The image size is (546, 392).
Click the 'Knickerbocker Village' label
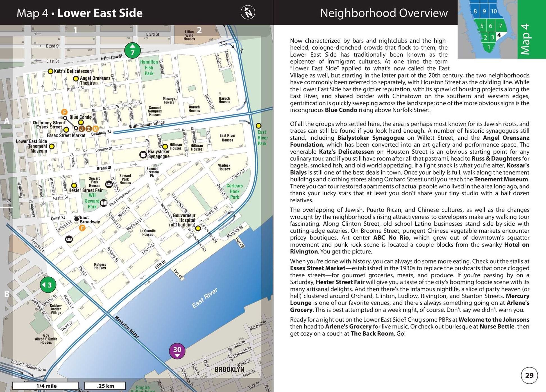(x=56, y=309)
